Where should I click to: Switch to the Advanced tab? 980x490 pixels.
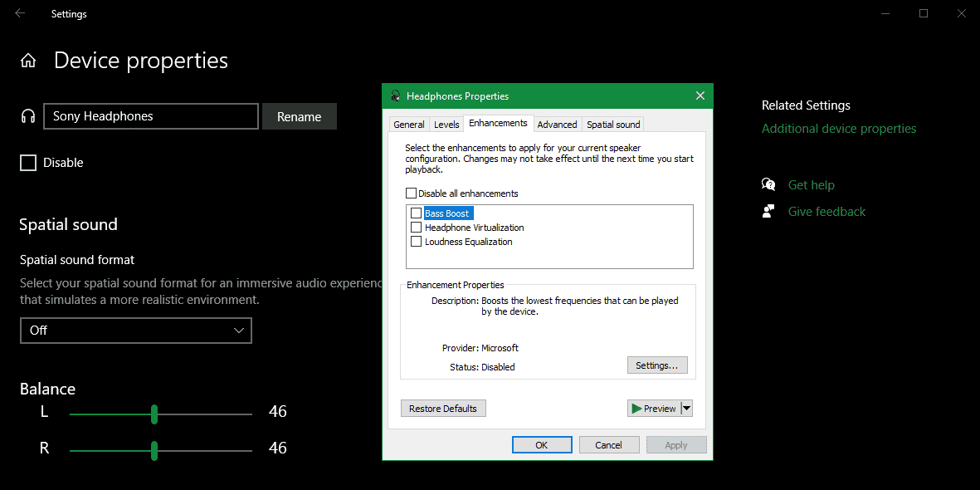coord(557,123)
